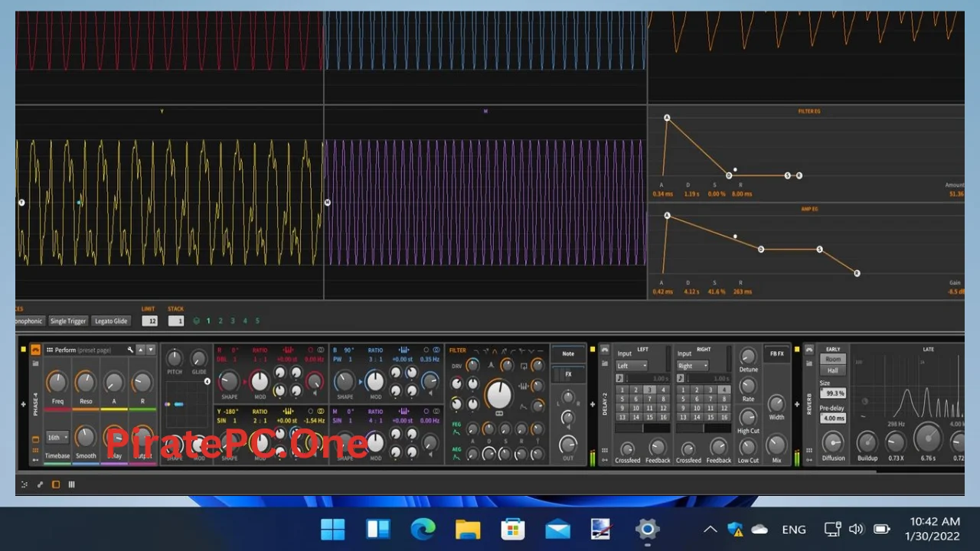The width and height of the screenshot is (980, 551).
Task: Toggle the Reverb device power icon
Action: (x=809, y=350)
